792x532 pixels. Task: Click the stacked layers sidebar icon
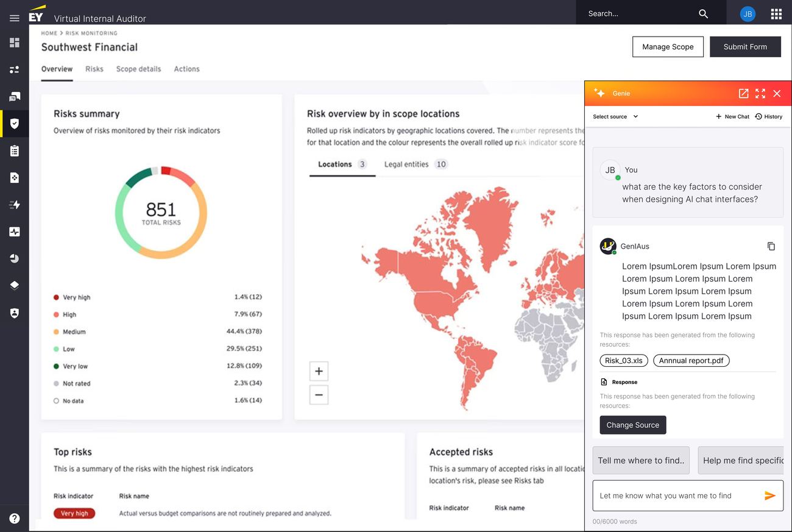pyautogui.click(x=15, y=285)
